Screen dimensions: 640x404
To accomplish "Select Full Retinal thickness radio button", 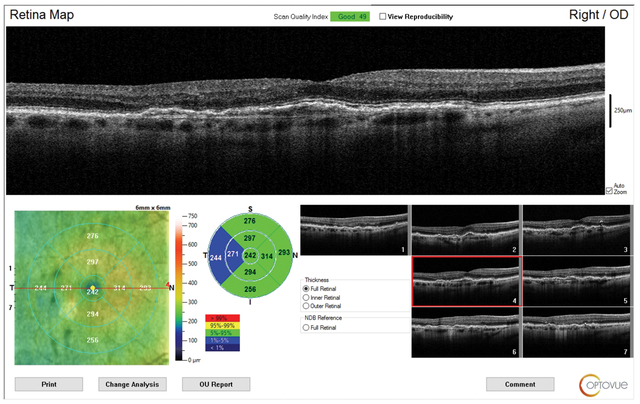I will (305, 288).
